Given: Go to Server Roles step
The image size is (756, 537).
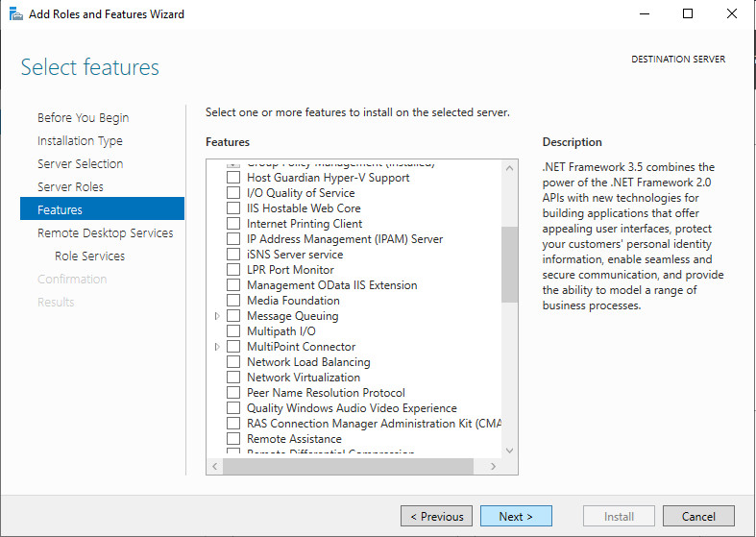Looking at the screenshot, I should coord(70,186).
